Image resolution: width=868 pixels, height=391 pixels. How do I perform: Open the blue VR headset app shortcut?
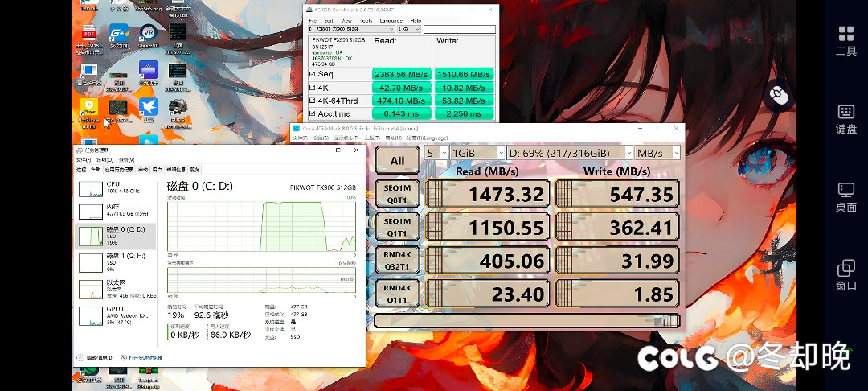[148, 70]
